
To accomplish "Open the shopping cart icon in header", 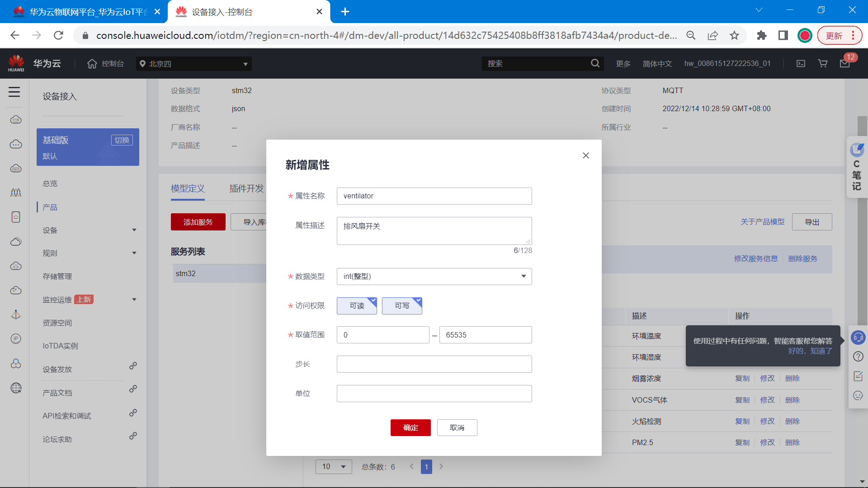I will (x=823, y=64).
